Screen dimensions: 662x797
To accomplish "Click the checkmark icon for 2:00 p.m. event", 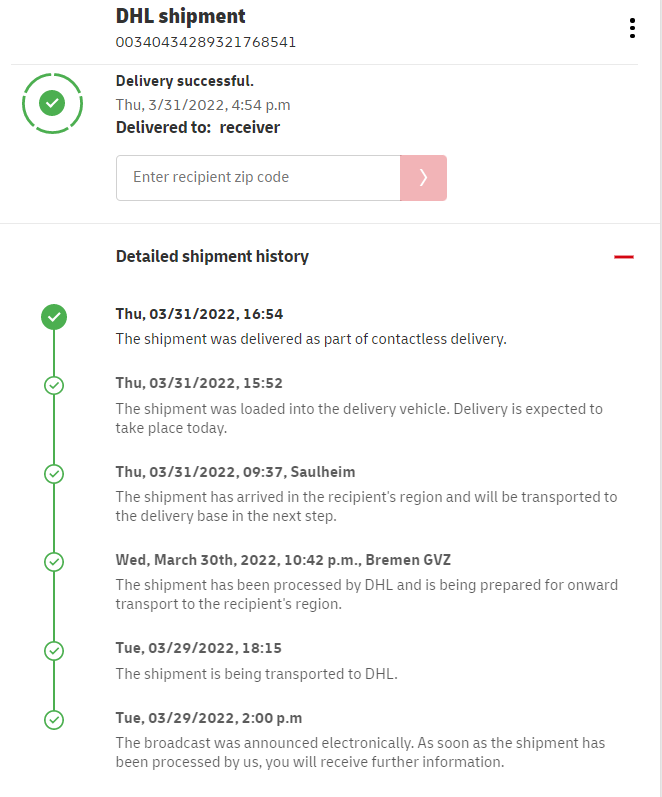I will click(54, 719).
